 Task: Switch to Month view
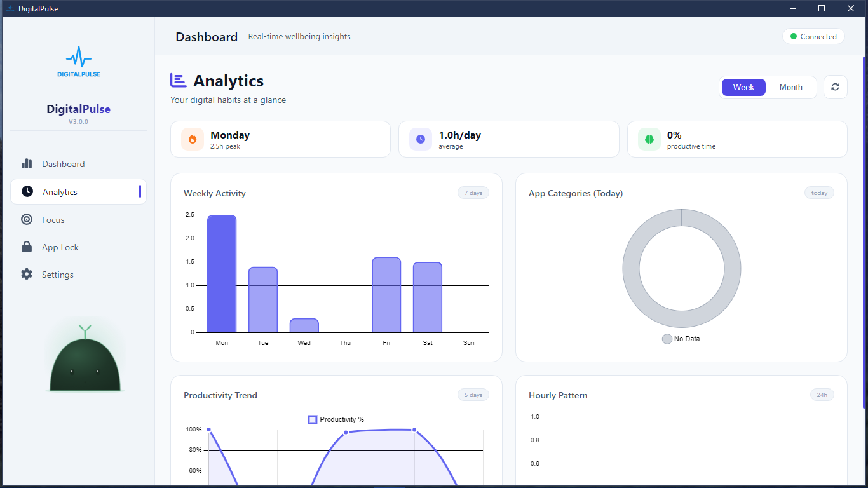point(790,87)
